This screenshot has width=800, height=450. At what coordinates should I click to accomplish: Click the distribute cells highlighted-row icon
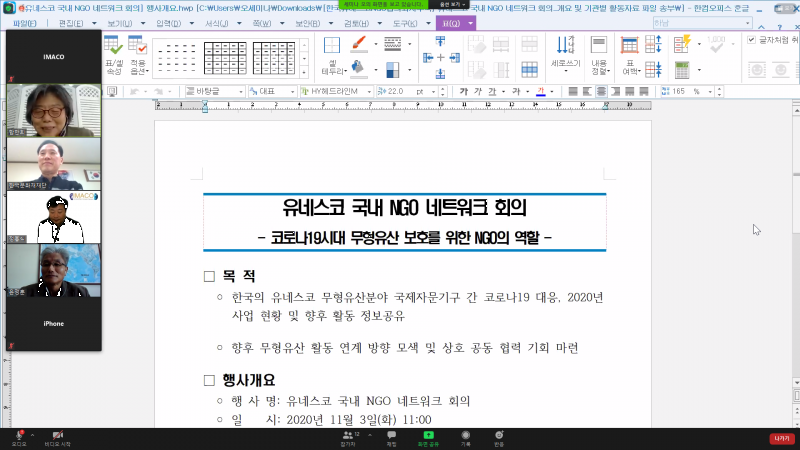tap(530, 69)
